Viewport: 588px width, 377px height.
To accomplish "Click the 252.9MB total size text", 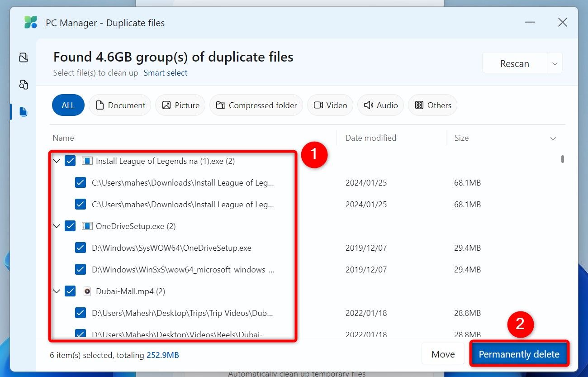I will tap(163, 355).
